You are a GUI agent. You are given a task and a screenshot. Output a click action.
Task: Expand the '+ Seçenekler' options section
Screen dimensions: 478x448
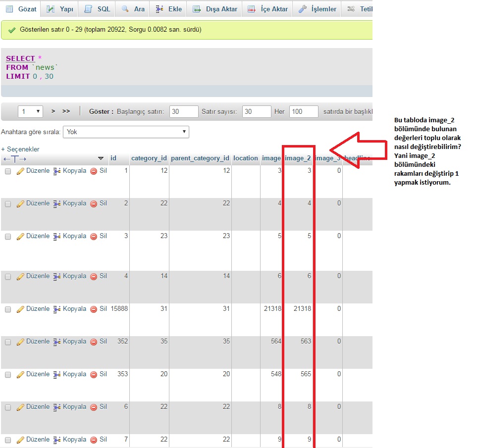click(20, 149)
